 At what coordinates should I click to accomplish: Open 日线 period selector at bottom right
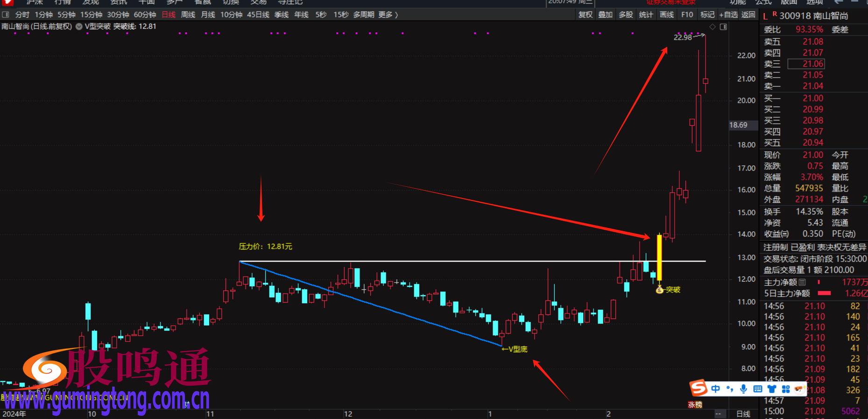(743, 414)
